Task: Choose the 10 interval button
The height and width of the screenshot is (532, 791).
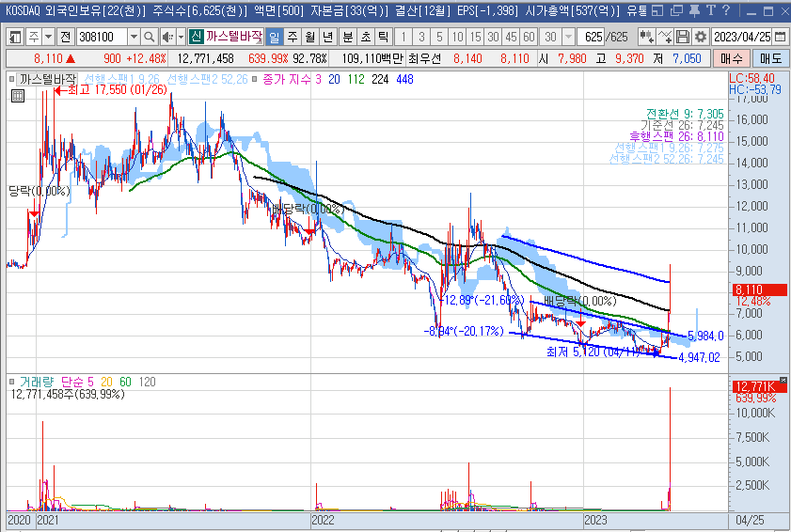Action: point(457,37)
